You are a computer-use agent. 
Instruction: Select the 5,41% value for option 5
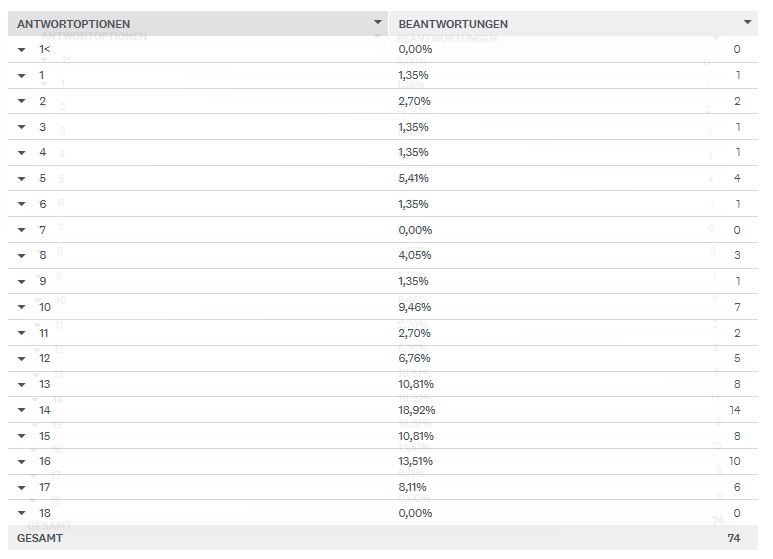tap(413, 178)
